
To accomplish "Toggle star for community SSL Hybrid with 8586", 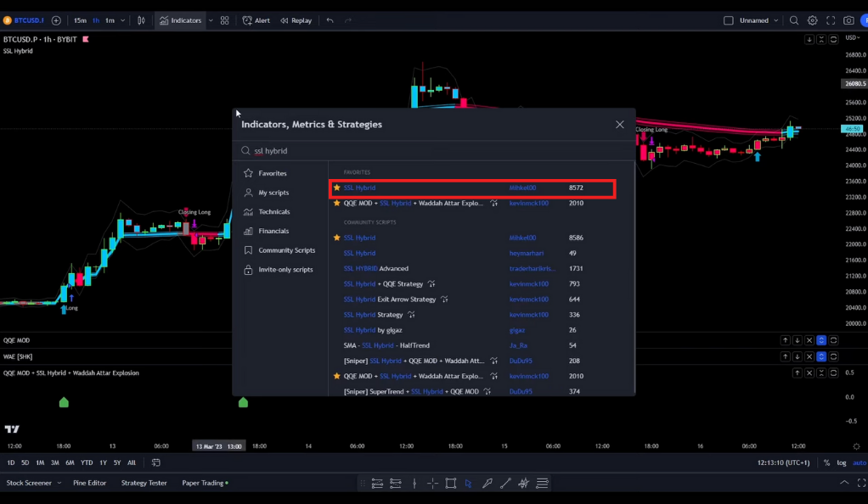I will pyautogui.click(x=336, y=238).
